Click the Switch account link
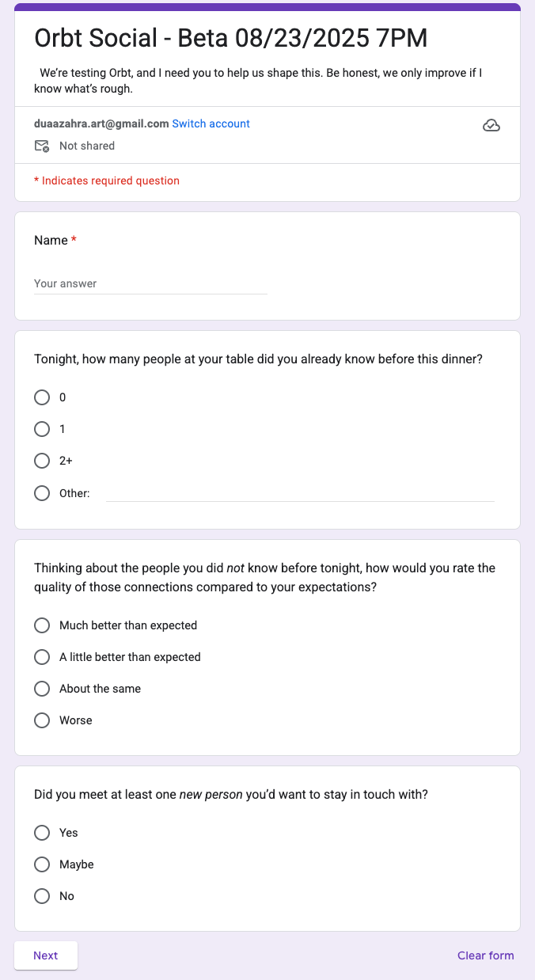Image resolution: width=535 pixels, height=980 pixels. pyautogui.click(x=211, y=123)
